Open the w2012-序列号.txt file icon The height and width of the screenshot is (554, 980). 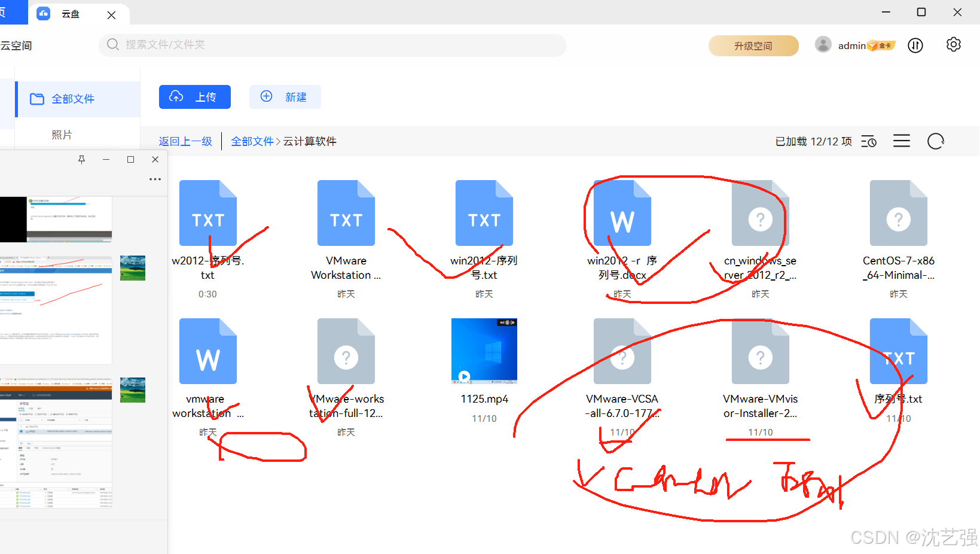208,213
